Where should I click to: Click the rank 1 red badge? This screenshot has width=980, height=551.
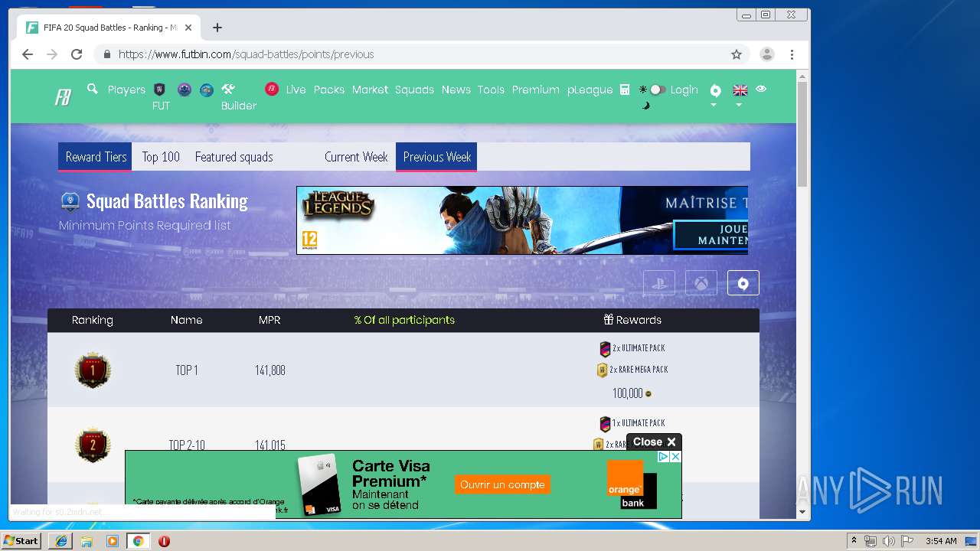click(93, 370)
